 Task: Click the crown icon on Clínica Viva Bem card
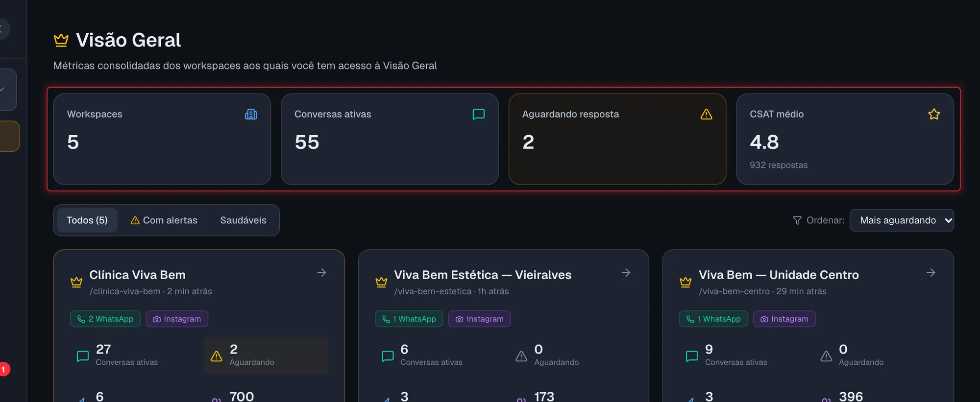coord(76,282)
